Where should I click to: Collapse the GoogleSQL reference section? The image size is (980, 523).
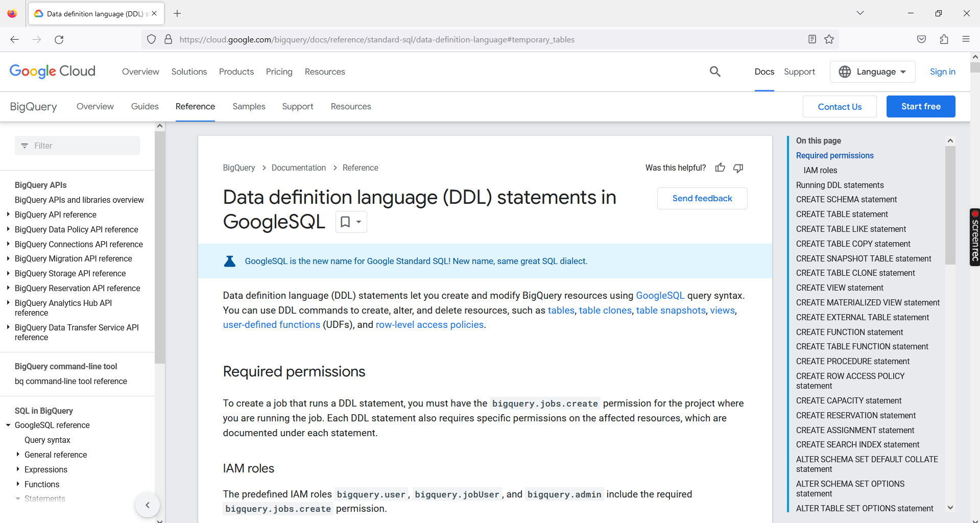coord(7,425)
